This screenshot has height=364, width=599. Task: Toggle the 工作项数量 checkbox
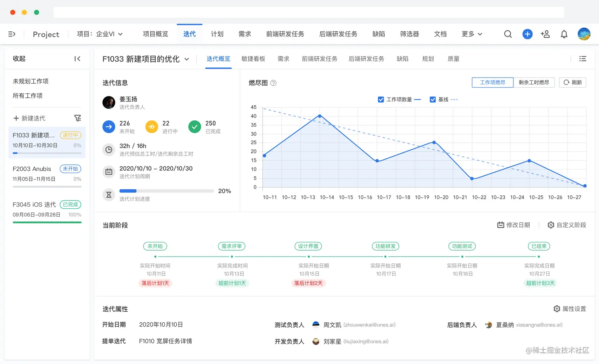tap(381, 99)
